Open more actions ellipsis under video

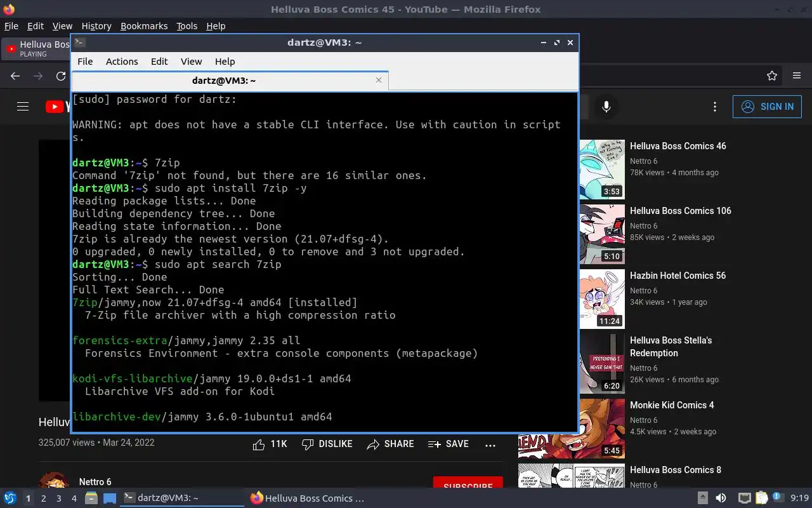pyautogui.click(x=490, y=445)
